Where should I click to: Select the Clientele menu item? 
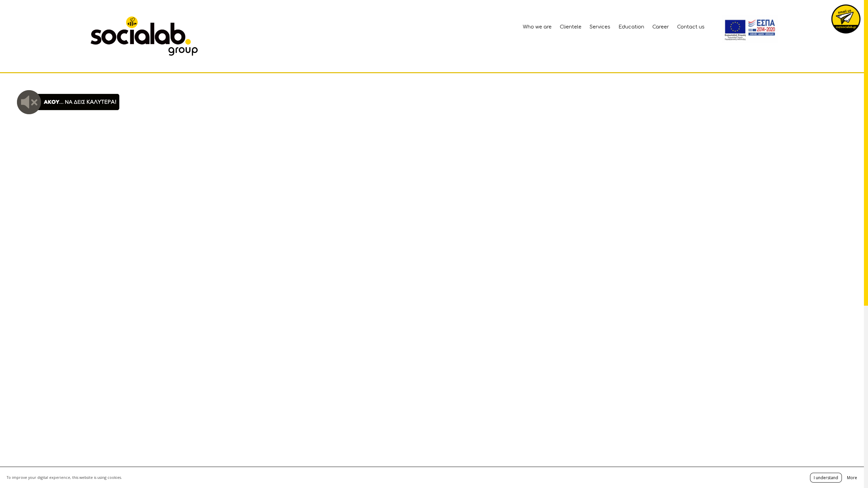pyautogui.click(x=570, y=26)
